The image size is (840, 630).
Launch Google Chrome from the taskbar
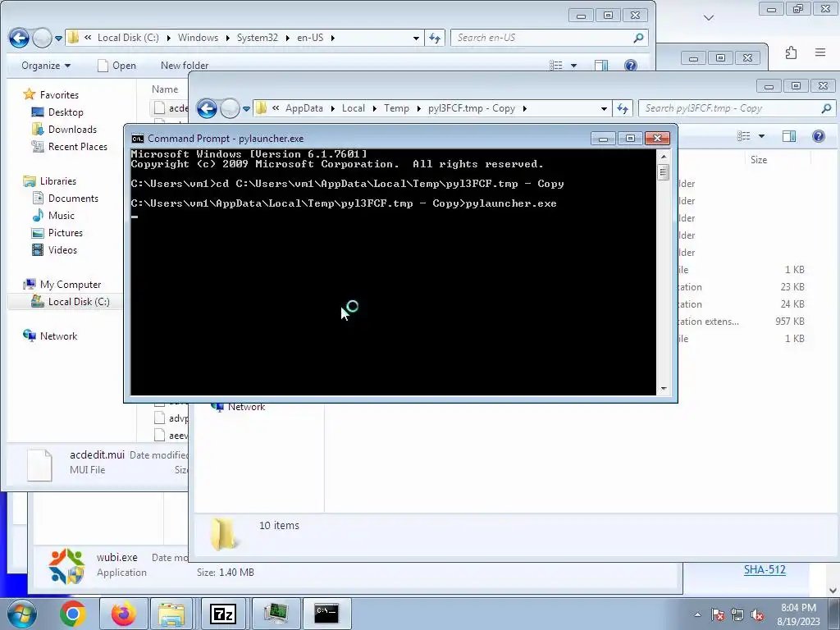[73, 614]
